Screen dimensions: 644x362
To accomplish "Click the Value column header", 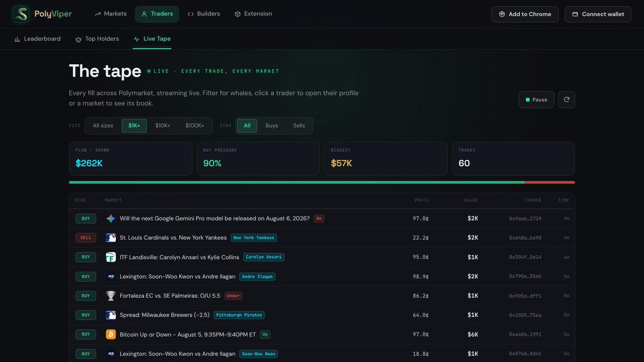I will (x=471, y=200).
